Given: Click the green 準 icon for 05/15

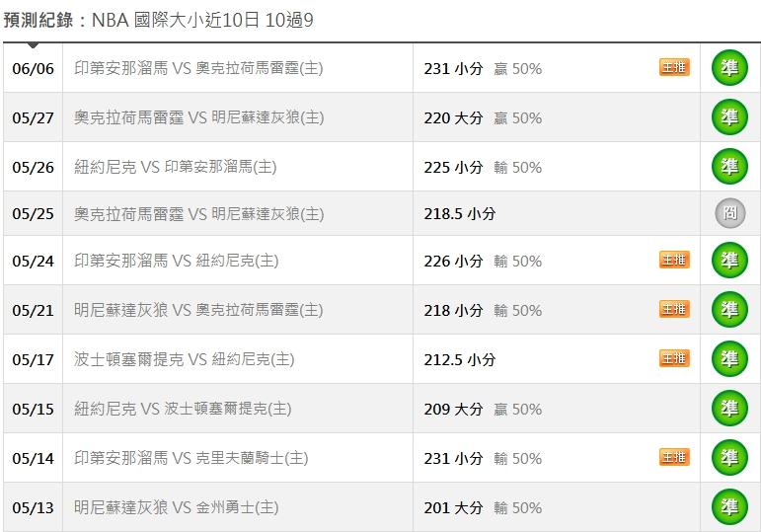Looking at the screenshot, I should coord(729,409).
